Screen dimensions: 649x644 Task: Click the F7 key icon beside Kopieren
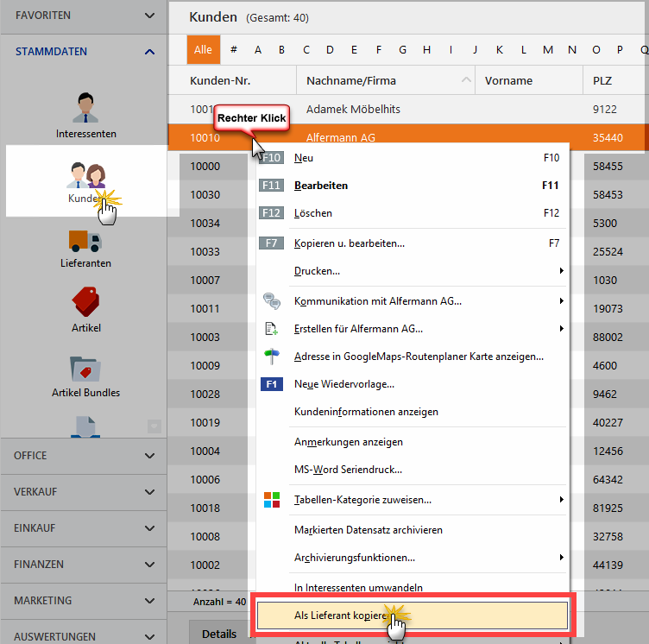tap(272, 243)
